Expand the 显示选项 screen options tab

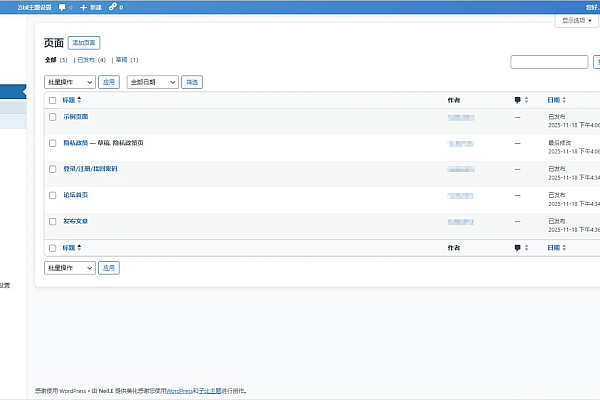[x=577, y=20]
